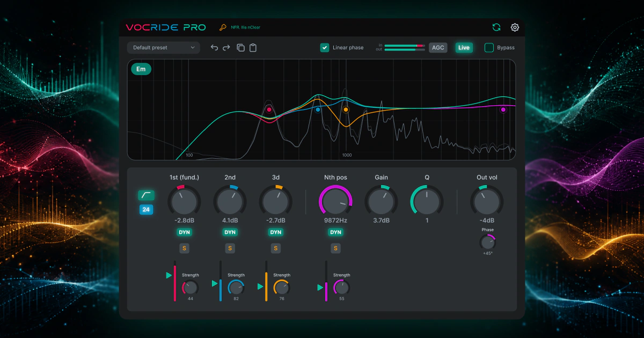This screenshot has height=338, width=644.
Task: Solo the 3d band with S
Action: 276,248
